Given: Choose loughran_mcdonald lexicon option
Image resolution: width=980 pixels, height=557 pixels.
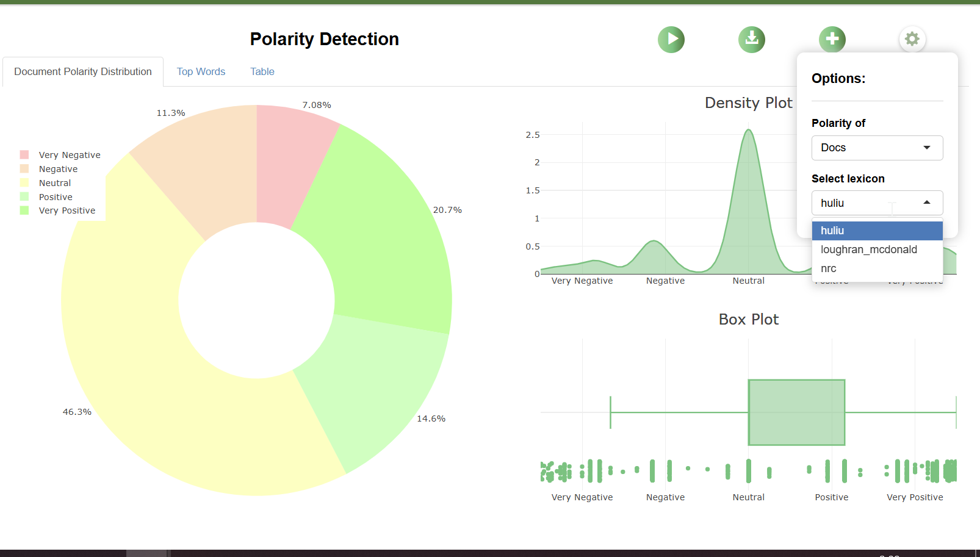Looking at the screenshot, I should [x=877, y=250].
